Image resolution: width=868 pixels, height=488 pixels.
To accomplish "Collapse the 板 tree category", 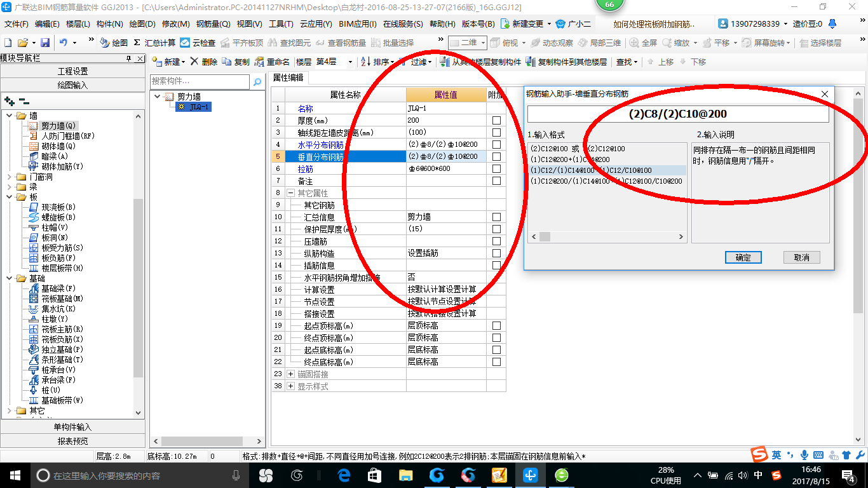I will click(x=10, y=197).
